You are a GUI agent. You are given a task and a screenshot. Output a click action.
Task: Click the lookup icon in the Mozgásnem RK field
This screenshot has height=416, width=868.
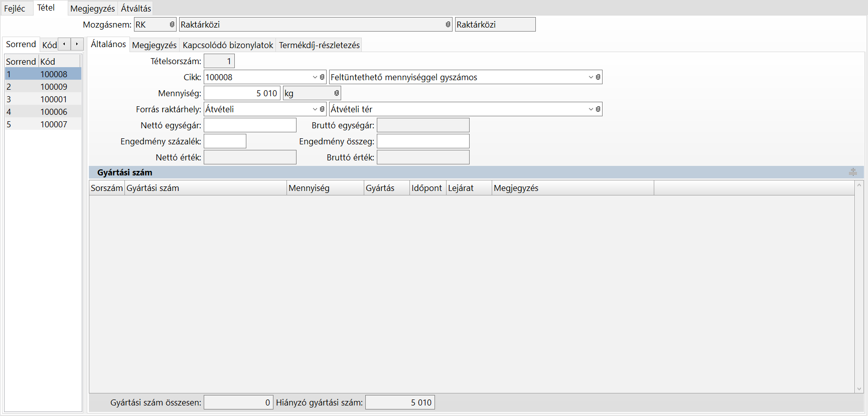[172, 25]
